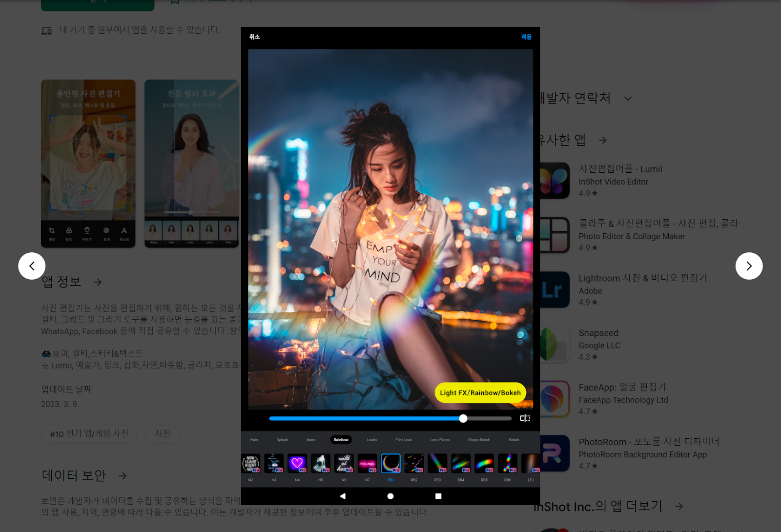Switch to the Leaks effects tab

372,440
